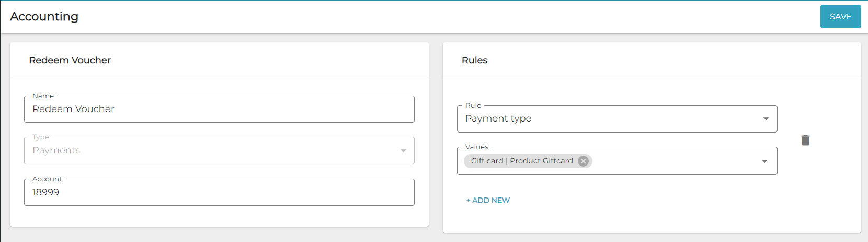Click the Accounting page title
Image resolution: width=868 pixels, height=242 pixels.
pyautogui.click(x=44, y=17)
